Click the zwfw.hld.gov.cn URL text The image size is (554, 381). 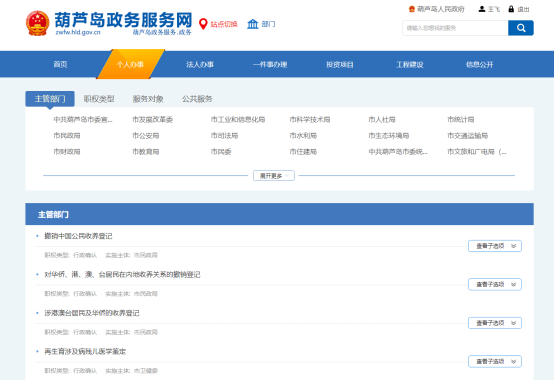[x=78, y=32]
